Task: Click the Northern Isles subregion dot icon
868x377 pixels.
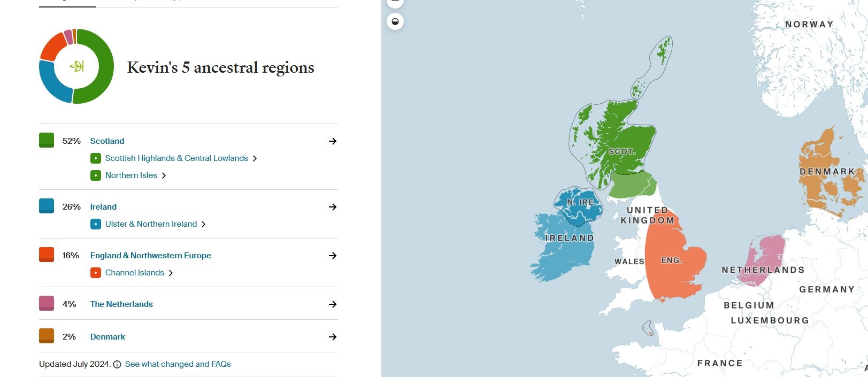Action: (96, 175)
